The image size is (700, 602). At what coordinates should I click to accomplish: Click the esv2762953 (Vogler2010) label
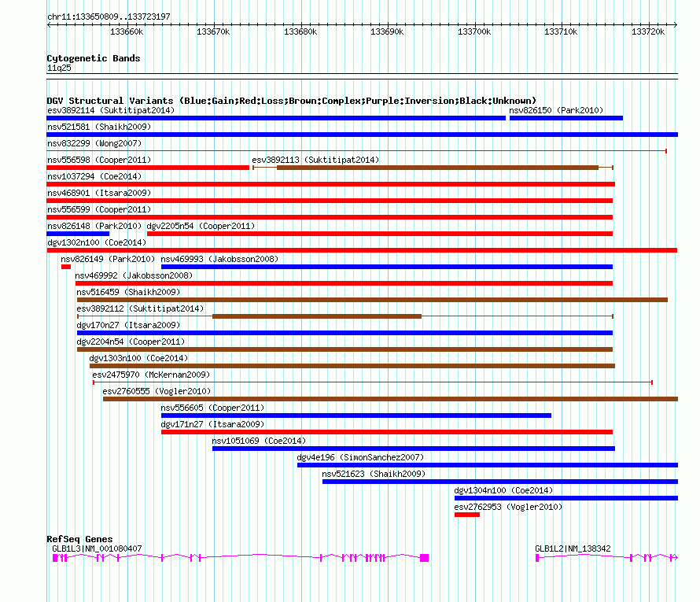508,507
